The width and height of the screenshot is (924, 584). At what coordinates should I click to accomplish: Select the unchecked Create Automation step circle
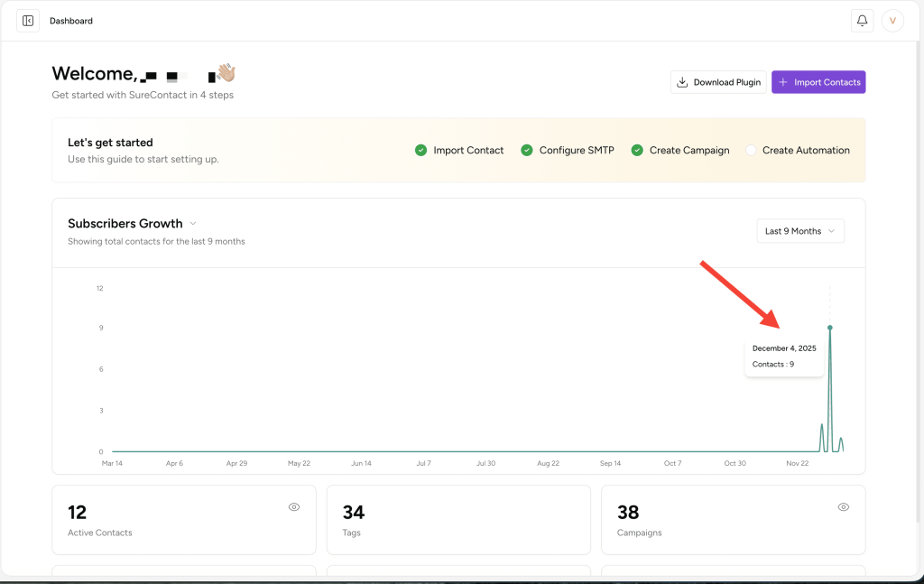click(x=751, y=151)
